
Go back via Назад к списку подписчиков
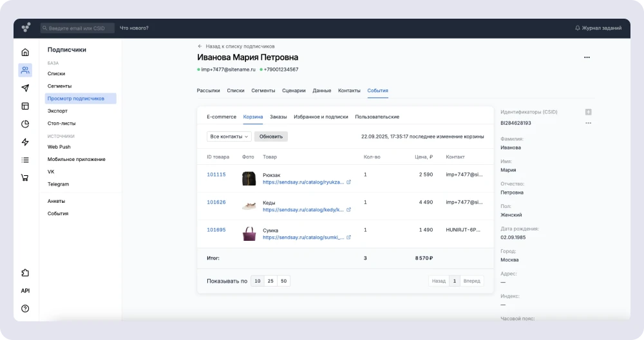236,46
